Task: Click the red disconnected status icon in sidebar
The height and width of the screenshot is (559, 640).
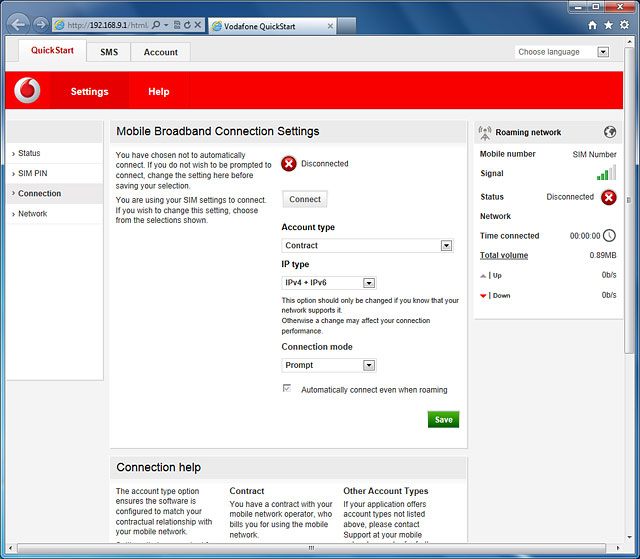Action: pyautogui.click(x=608, y=197)
